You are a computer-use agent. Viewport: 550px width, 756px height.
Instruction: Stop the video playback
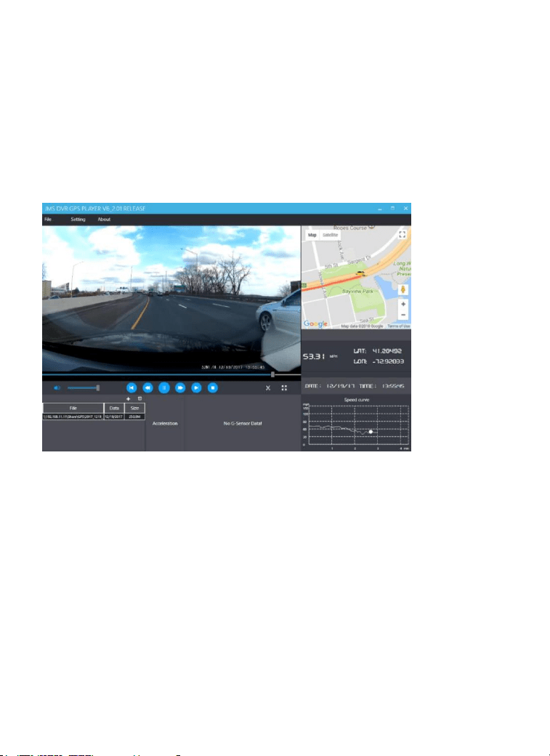[x=213, y=387]
